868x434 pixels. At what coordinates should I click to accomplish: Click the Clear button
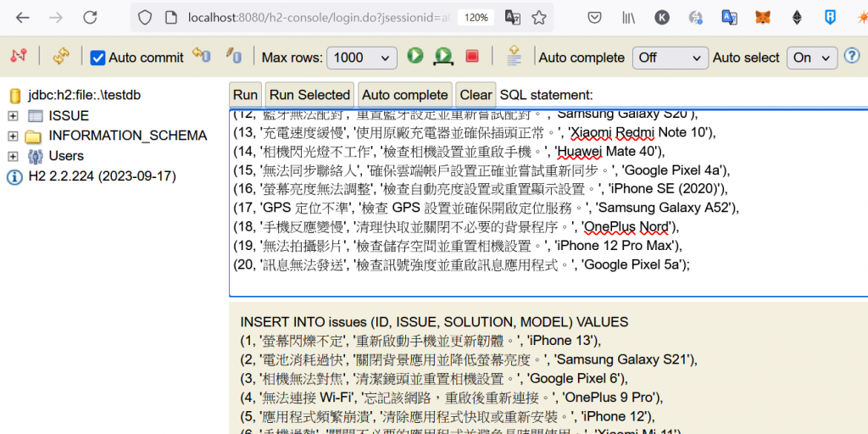476,95
